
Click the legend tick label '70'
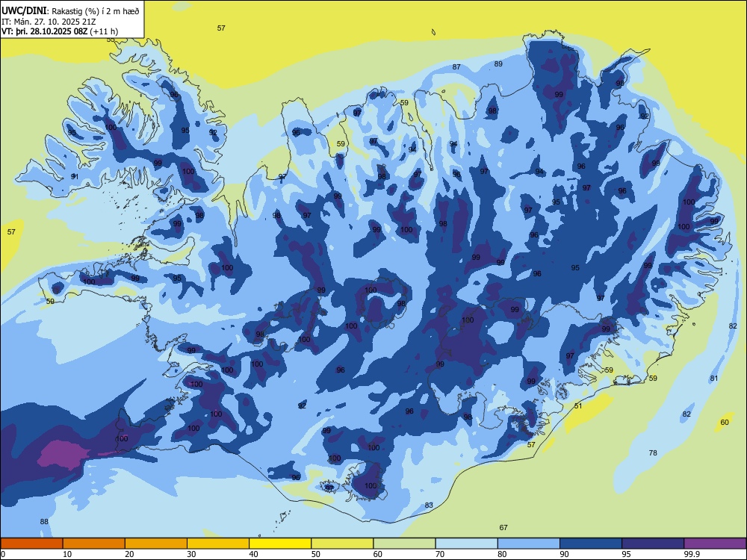[440, 554]
